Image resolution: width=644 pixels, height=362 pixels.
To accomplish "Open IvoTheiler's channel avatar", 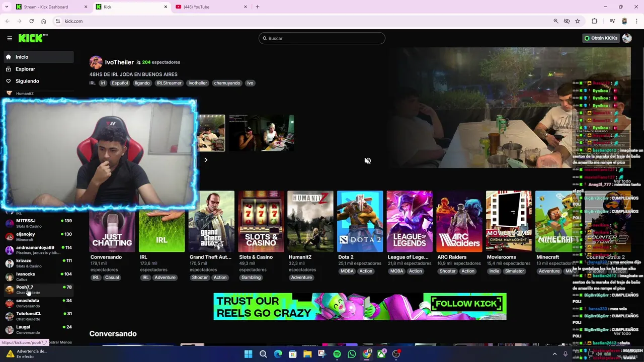I will coord(96,62).
